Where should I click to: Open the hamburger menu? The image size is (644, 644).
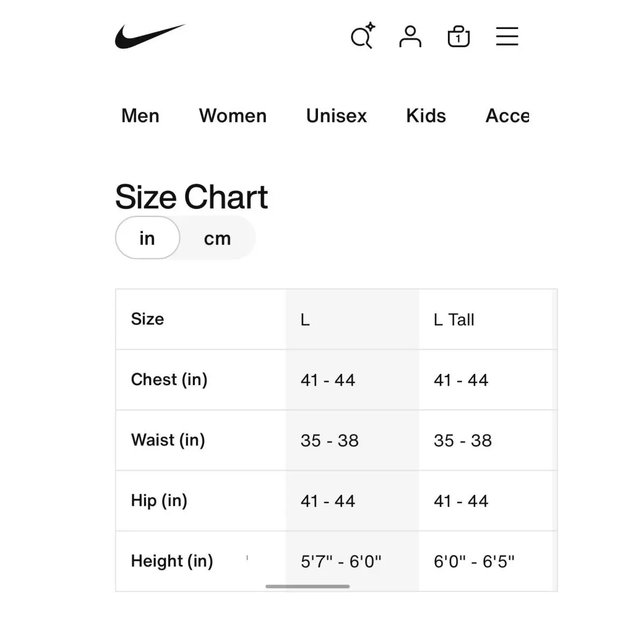point(507,37)
